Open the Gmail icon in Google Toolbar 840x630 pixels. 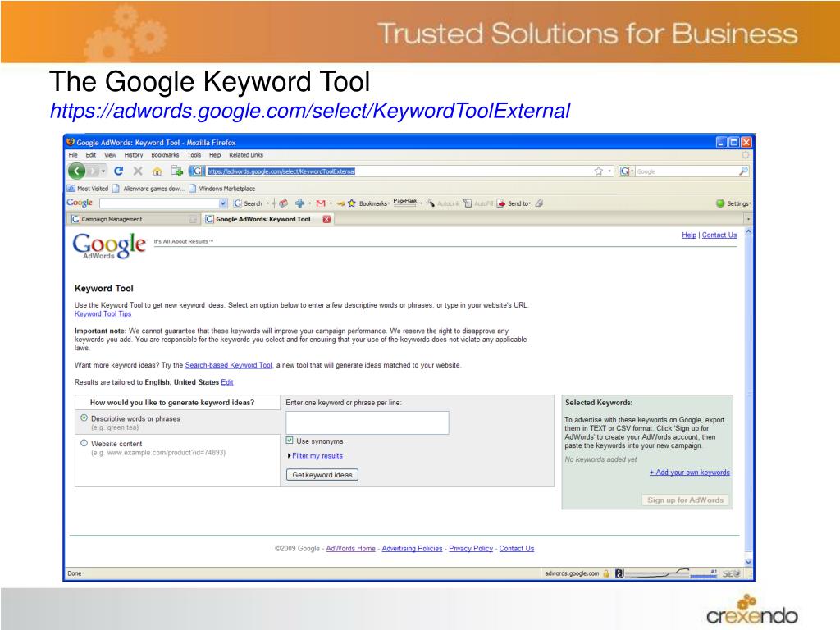[x=321, y=203]
